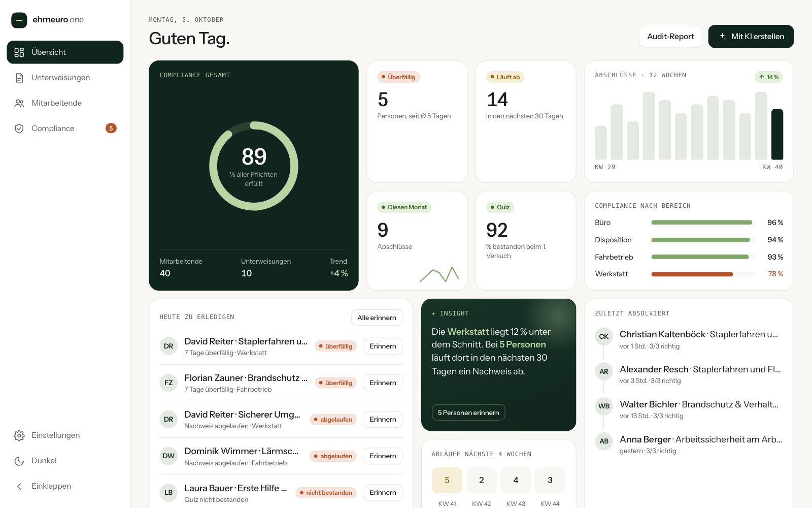Click the sparkline chart in Diesen Monat card
Image resolution: width=812 pixels, height=508 pixels.
(439, 274)
